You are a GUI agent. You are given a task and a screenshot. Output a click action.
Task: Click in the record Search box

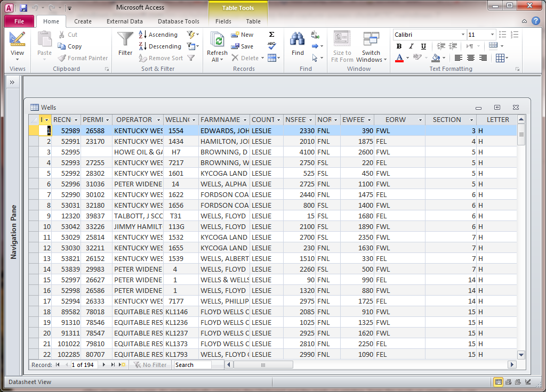point(193,364)
